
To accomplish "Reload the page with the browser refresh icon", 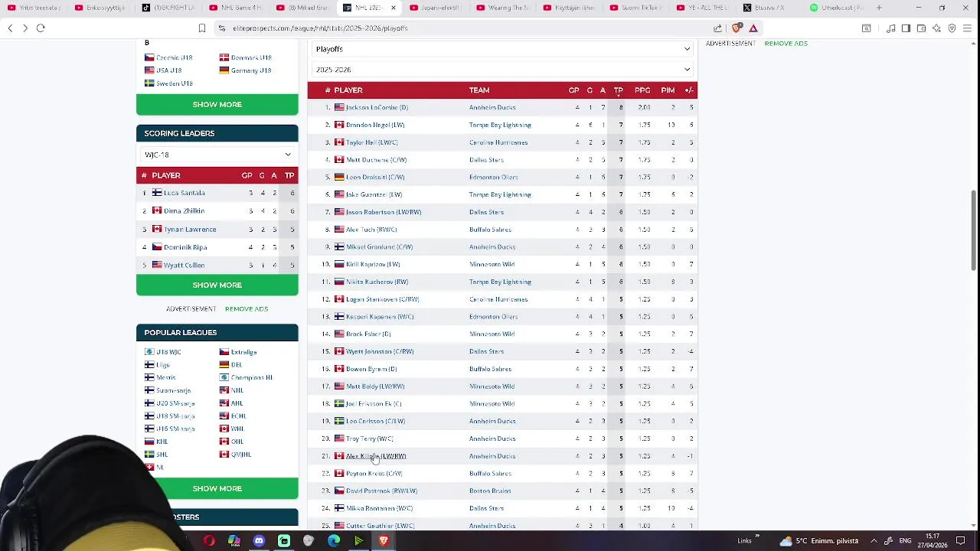I will coord(41,28).
